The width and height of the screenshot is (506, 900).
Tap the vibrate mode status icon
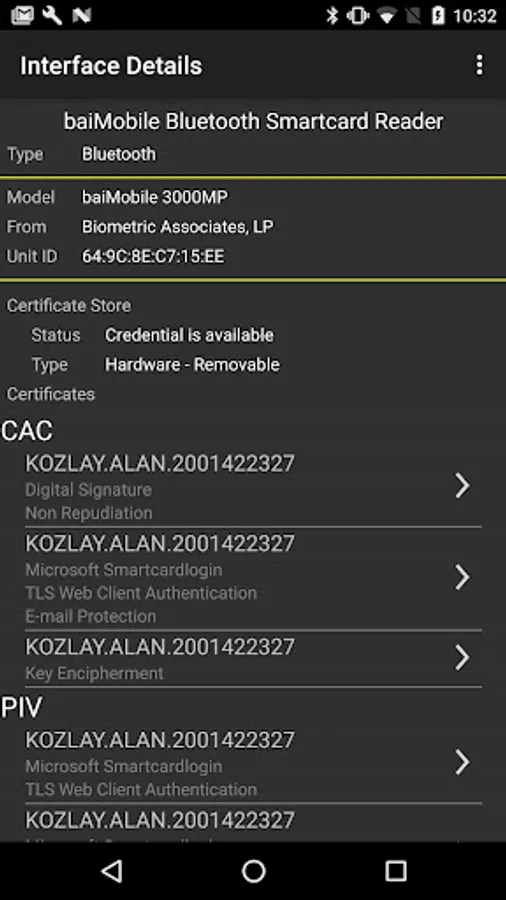[358, 15]
